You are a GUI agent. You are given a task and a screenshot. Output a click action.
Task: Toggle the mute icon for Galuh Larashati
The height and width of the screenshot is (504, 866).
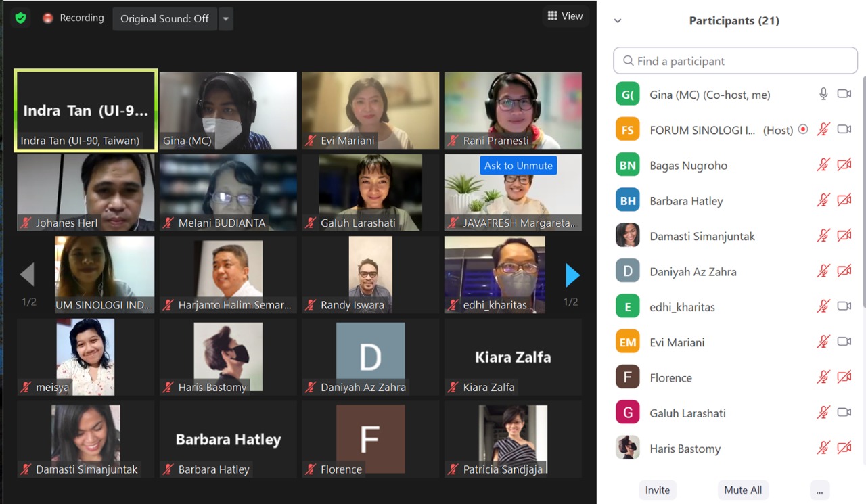point(823,412)
